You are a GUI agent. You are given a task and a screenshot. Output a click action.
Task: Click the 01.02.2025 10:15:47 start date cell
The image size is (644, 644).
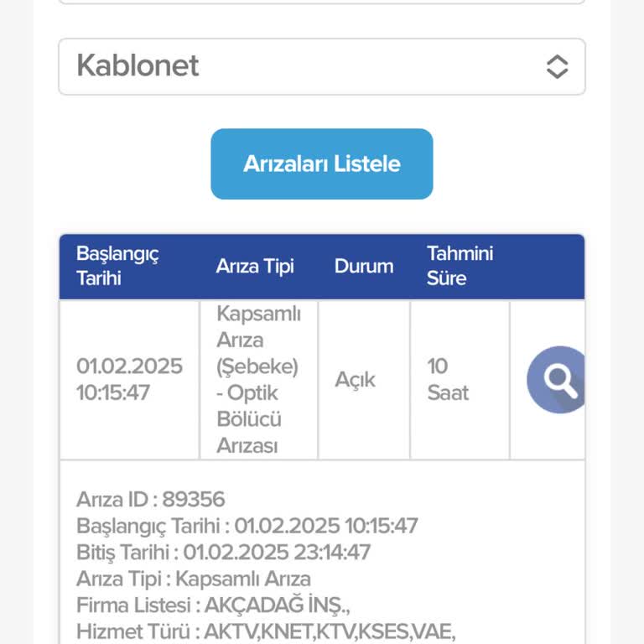click(x=129, y=380)
